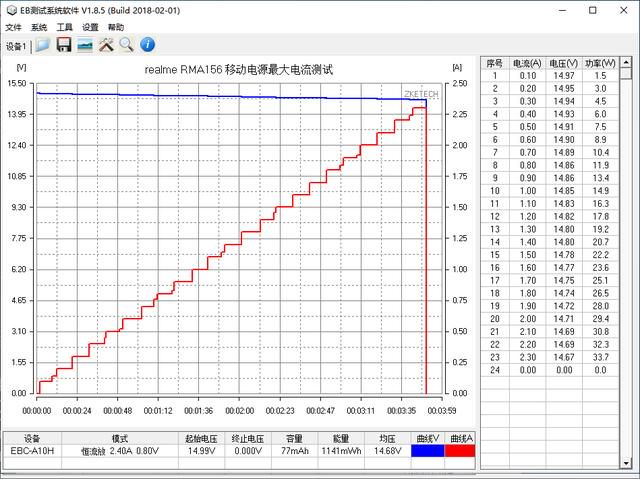Viewport: 640px width, 479px height.
Task: Click the 电流(A) column header
Action: coord(527,63)
